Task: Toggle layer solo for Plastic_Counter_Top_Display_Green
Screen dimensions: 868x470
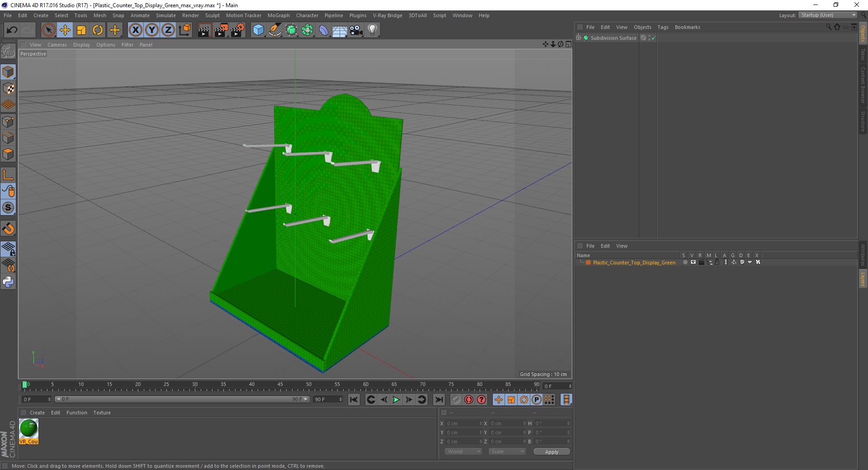Action: (x=685, y=262)
